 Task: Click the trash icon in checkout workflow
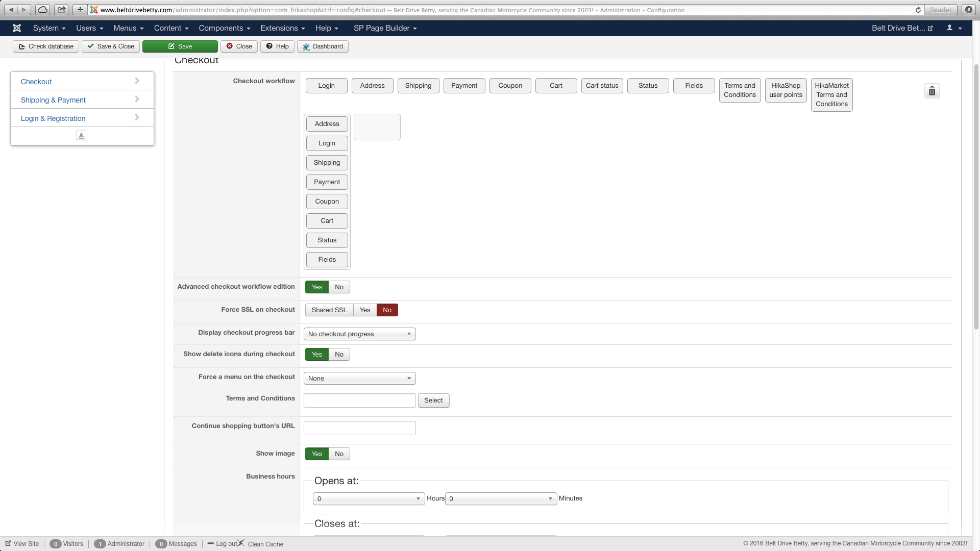tap(932, 91)
